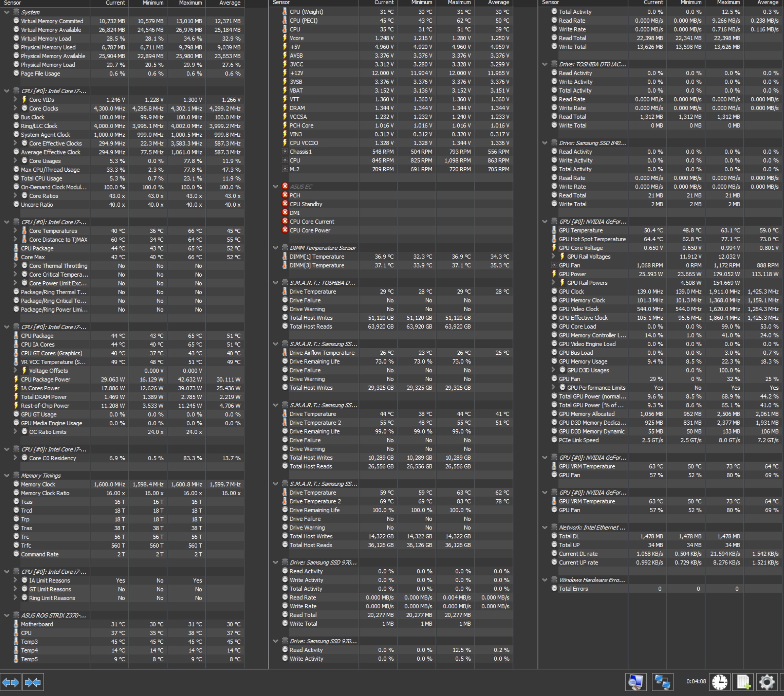Start logging with the sheet-plus icon
This screenshot has height=696, width=784.
(x=743, y=683)
